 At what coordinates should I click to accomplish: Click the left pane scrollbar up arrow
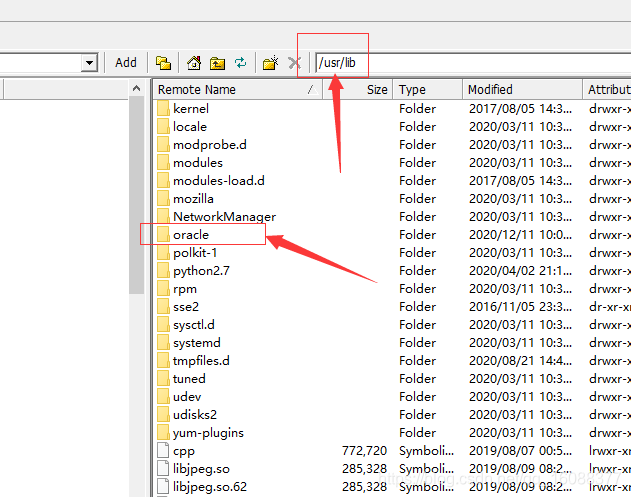pos(136,88)
